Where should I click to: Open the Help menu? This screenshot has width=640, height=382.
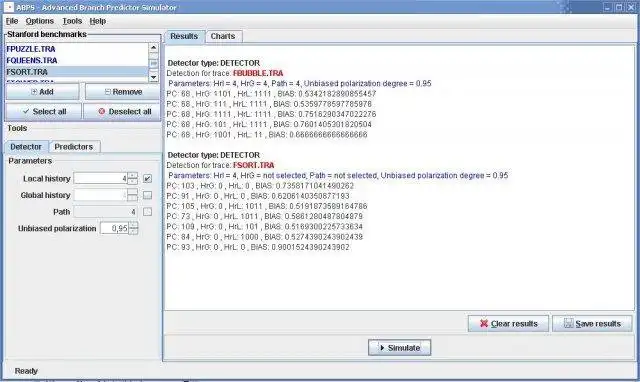[x=98, y=21]
